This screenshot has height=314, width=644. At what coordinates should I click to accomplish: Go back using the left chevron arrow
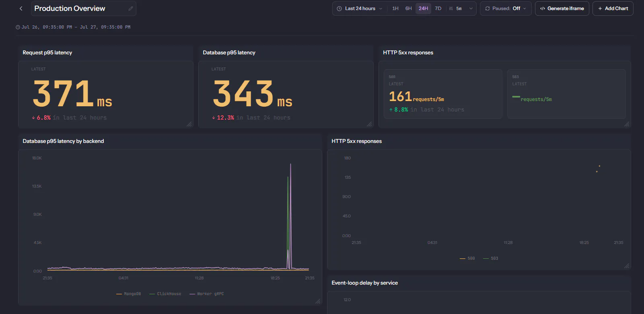coord(21,8)
